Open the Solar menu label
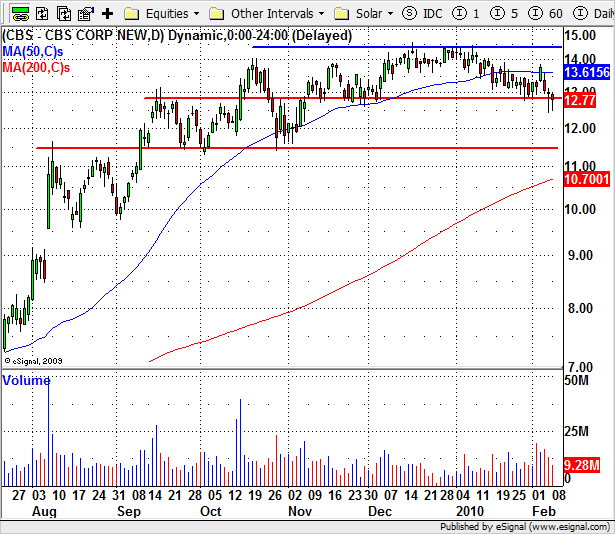The height and width of the screenshot is (534, 615). click(369, 14)
